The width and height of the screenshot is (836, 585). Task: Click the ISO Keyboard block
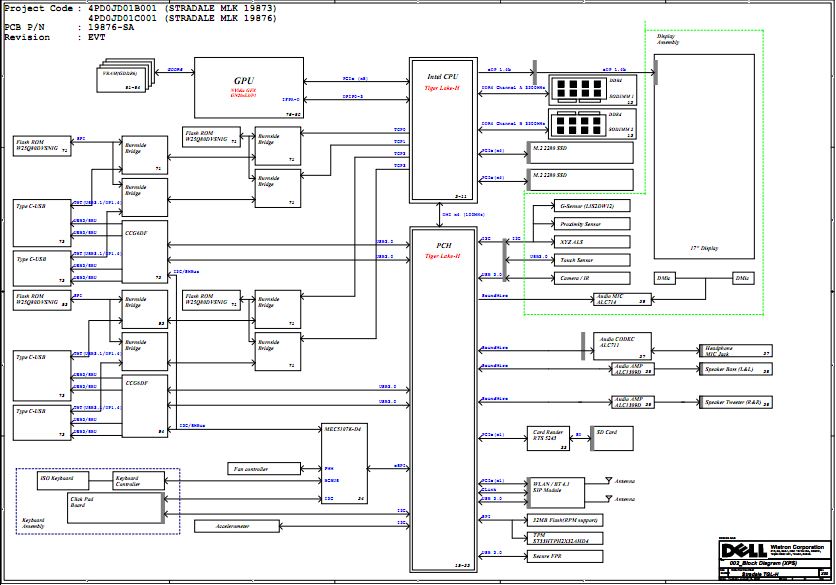pos(62,480)
